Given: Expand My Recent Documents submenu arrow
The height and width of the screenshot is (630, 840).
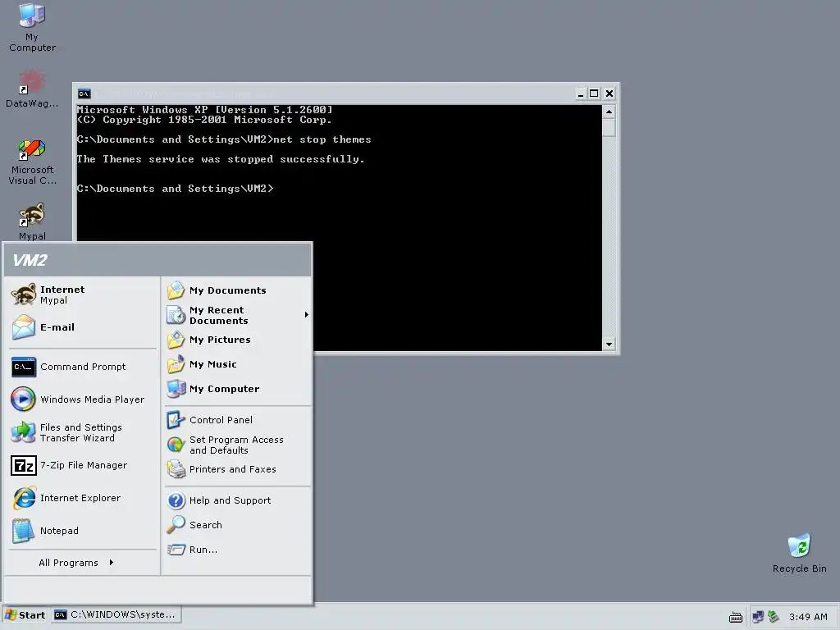Looking at the screenshot, I should (307, 314).
